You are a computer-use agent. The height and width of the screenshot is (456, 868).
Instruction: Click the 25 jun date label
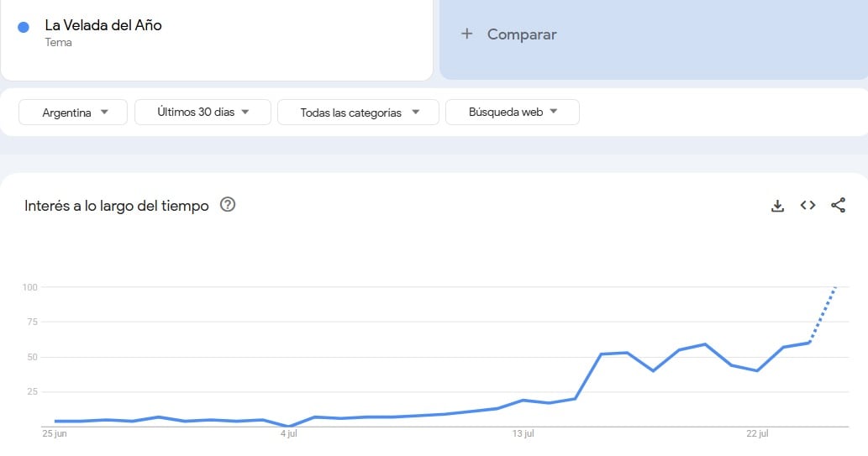click(55, 433)
